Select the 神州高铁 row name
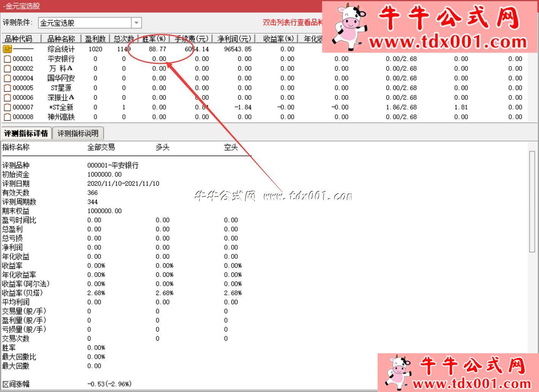 point(61,117)
